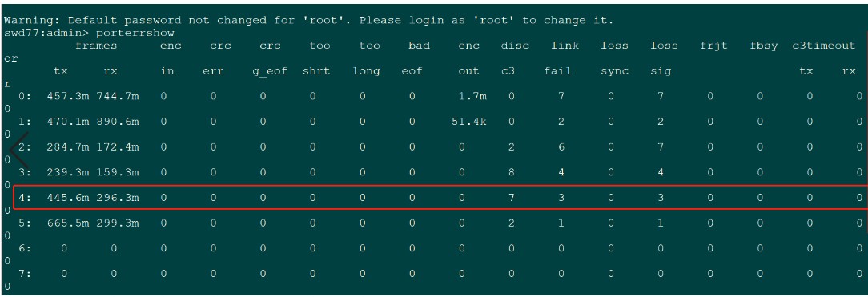Viewport: 868px width, 297px height.
Task: Select the 'frames' column header
Action: (96, 46)
